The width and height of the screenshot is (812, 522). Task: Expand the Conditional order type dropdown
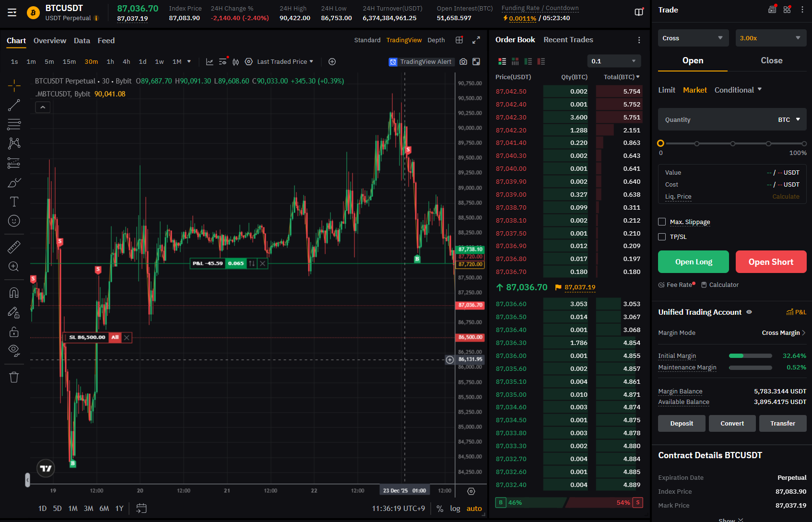coord(738,90)
